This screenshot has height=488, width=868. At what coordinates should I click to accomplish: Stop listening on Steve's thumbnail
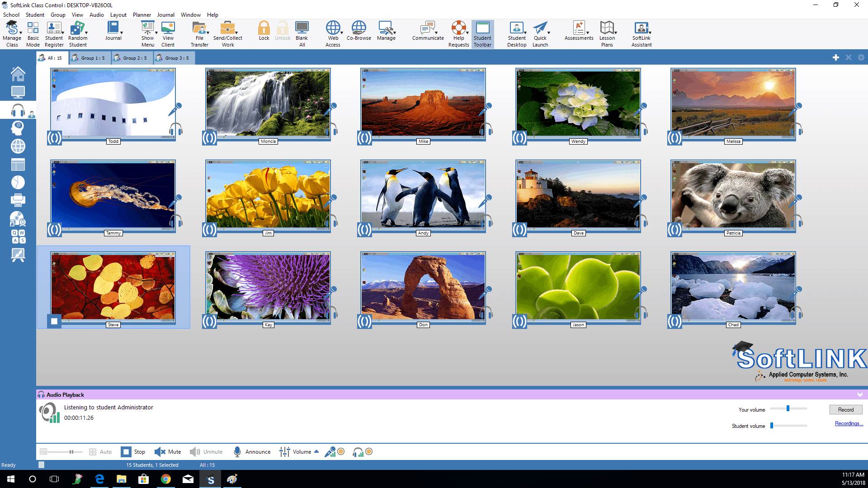[x=54, y=321]
